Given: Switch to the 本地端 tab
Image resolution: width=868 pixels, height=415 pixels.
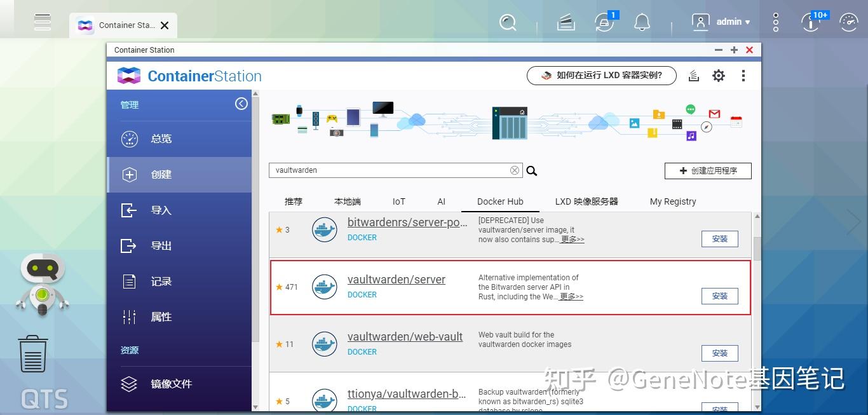Looking at the screenshot, I should pyautogui.click(x=348, y=201).
